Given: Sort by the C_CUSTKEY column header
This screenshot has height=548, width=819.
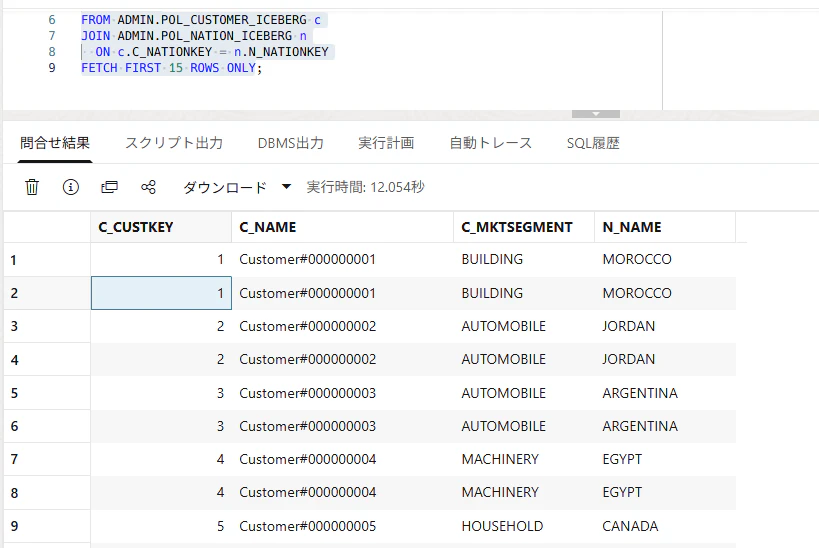Looking at the screenshot, I should coord(161,227).
